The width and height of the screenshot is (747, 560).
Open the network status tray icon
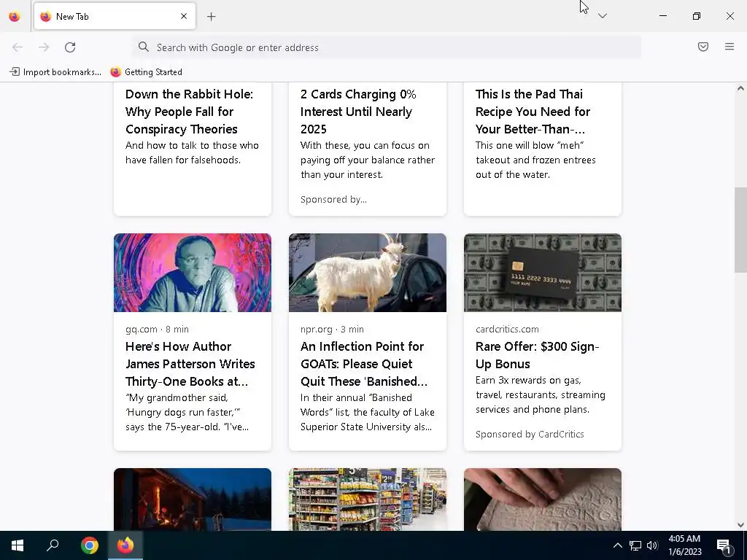pyautogui.click(x=635, y=545)
